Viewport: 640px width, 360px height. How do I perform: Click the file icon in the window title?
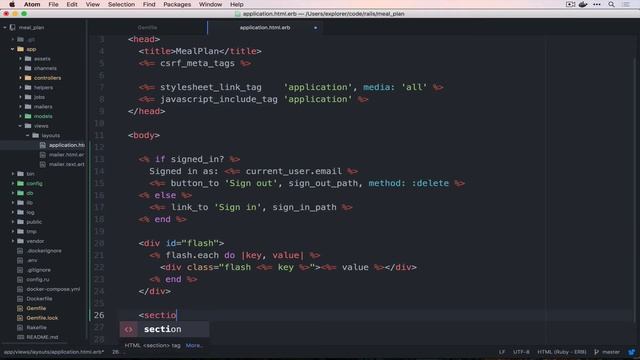point(238,13)
